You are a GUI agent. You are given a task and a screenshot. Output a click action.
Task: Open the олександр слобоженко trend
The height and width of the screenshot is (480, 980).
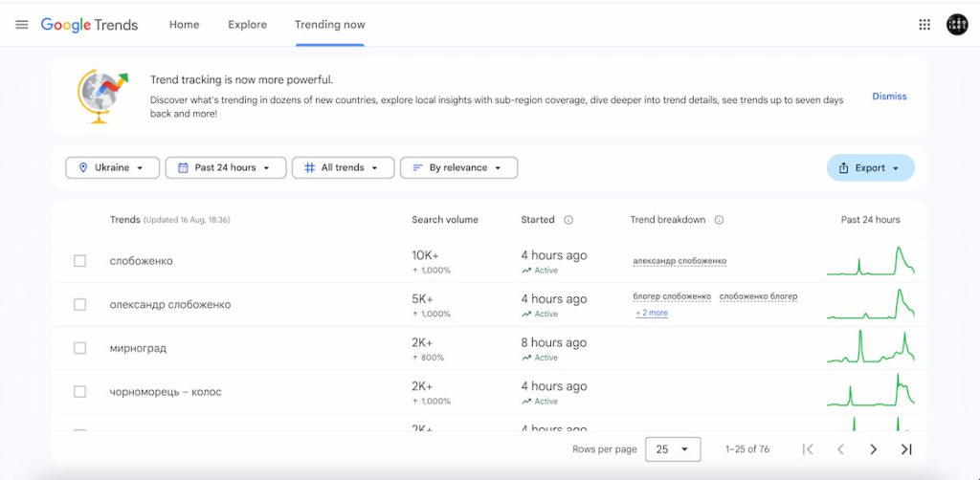pos(170,305)
